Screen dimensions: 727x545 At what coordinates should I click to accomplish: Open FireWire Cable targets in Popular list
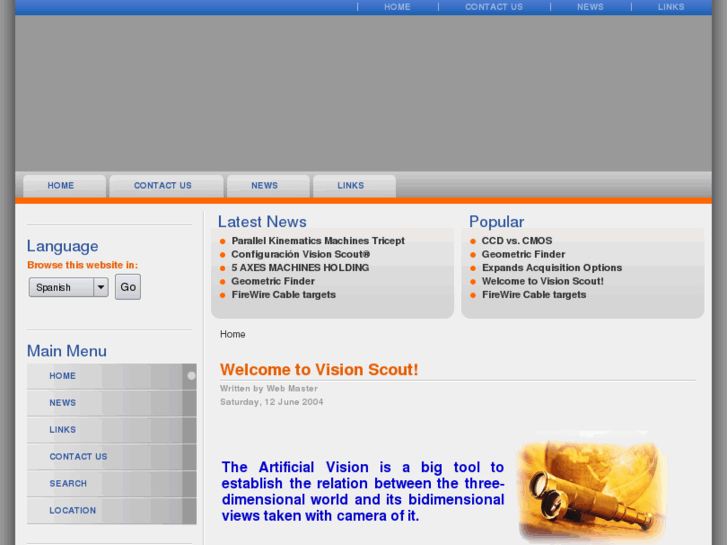(534, 295)
